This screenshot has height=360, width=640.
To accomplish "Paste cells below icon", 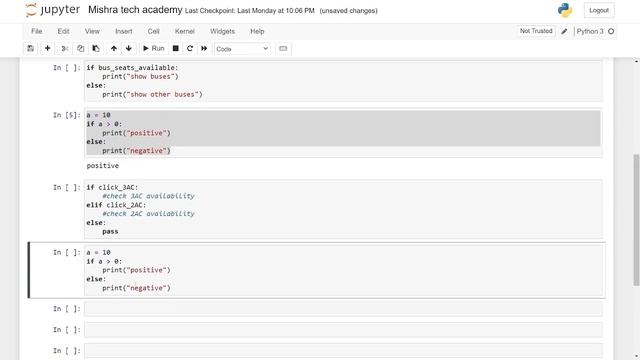I will tap(96, 49).
